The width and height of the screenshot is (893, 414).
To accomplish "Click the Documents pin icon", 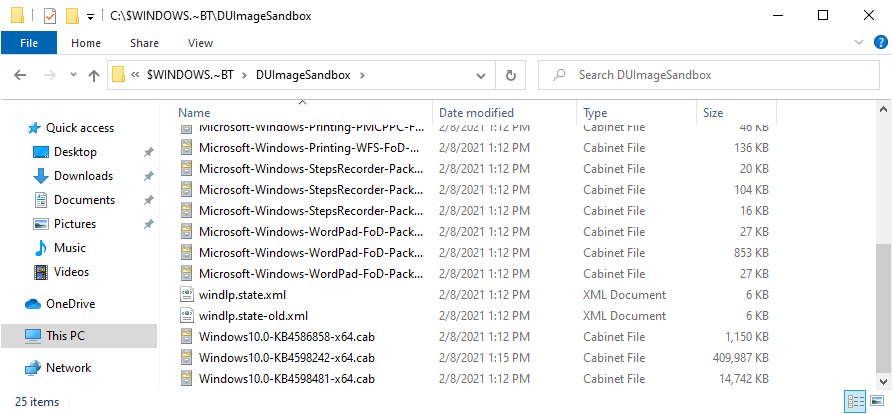I will click(x=148, y=200).
